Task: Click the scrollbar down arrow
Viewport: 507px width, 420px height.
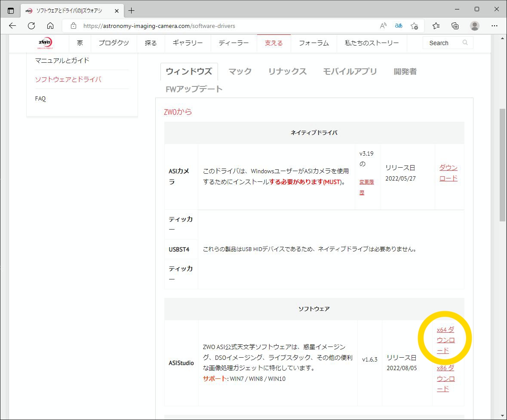Action: [x=502, y=416]
